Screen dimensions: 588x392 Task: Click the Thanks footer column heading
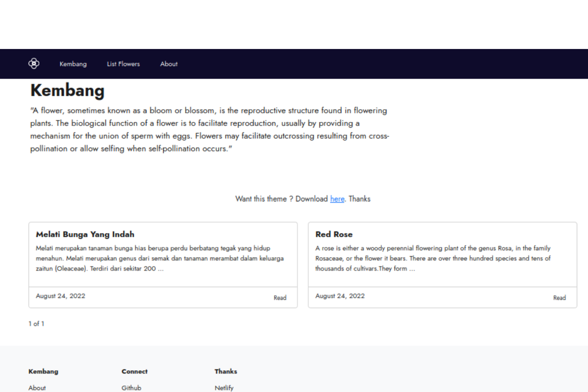(226, 371)
